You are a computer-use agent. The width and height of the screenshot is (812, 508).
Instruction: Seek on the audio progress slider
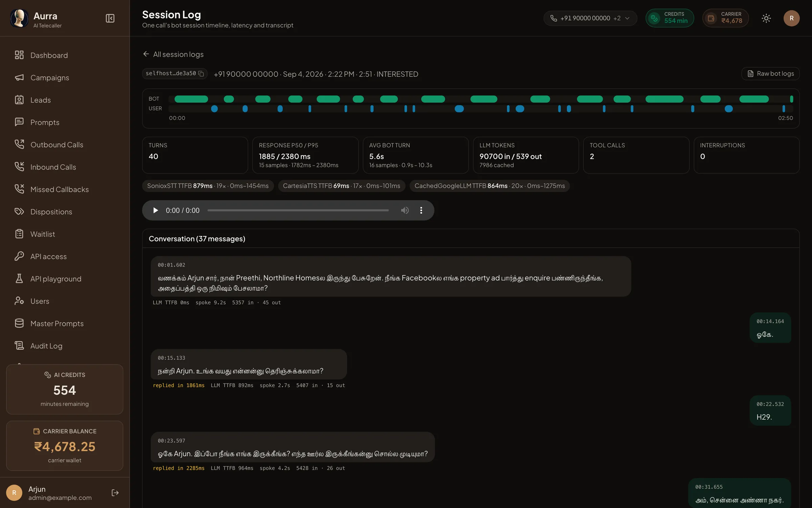[298, 210]
